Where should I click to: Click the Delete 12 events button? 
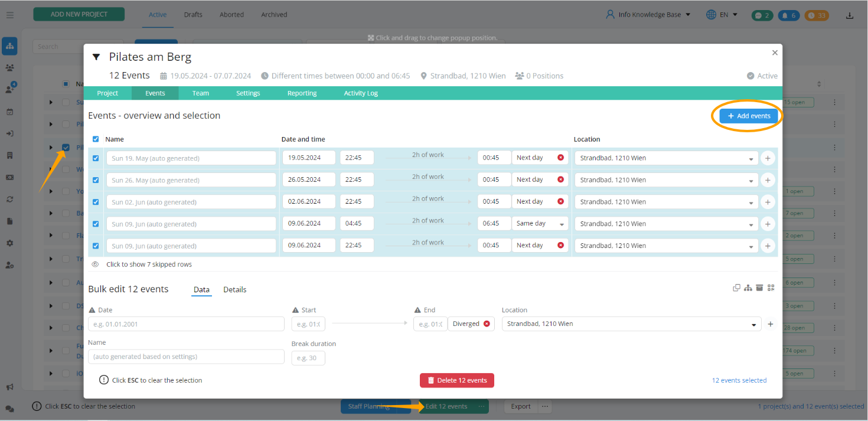pos(457,380)
